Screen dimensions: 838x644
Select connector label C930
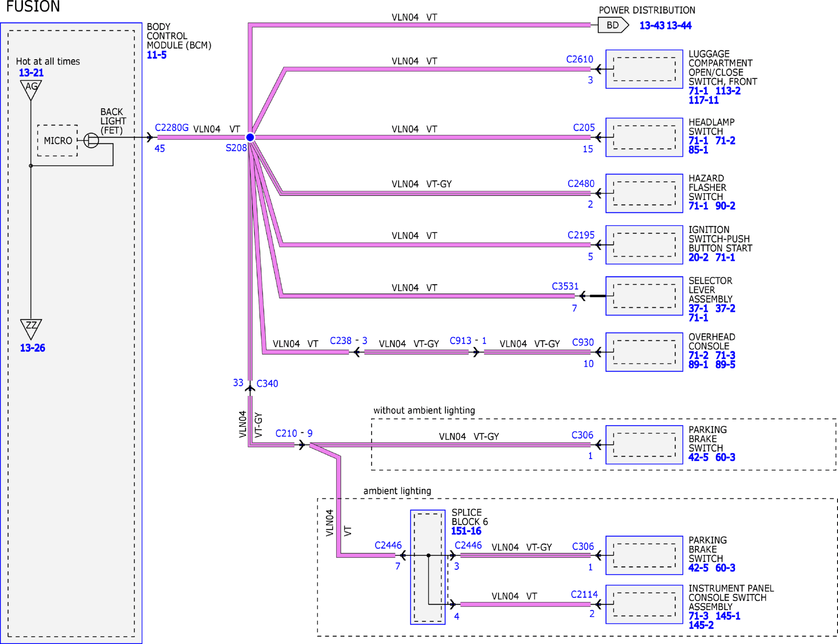tap(583, 342)
